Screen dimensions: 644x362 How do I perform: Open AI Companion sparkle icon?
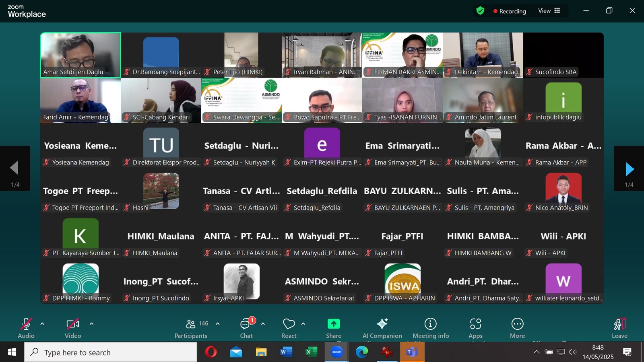click(382, 324)
